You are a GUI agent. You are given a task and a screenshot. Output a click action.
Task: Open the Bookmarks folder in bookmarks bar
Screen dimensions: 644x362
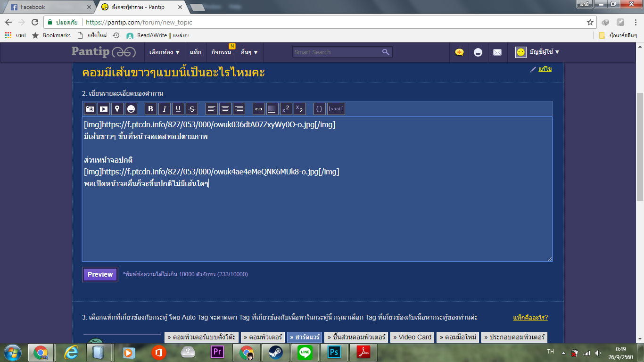[51, 35]
